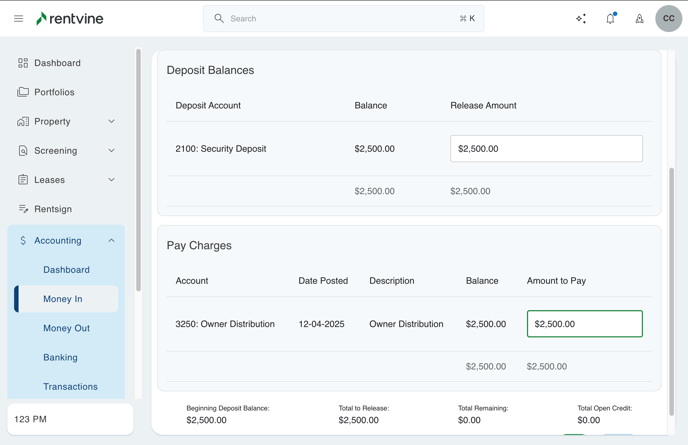Click the top search bar
The height and width of the screenshot is (445, 688).
pos(343,18)
